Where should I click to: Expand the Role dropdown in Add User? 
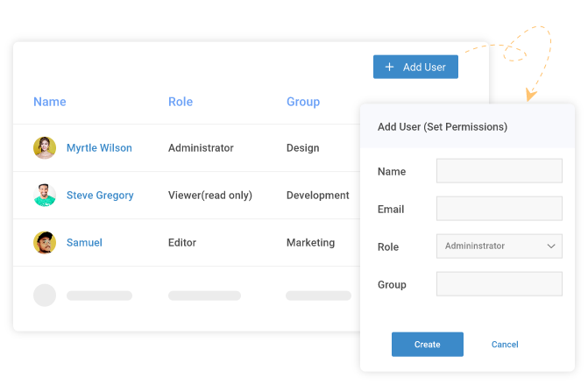pos(499,246)
